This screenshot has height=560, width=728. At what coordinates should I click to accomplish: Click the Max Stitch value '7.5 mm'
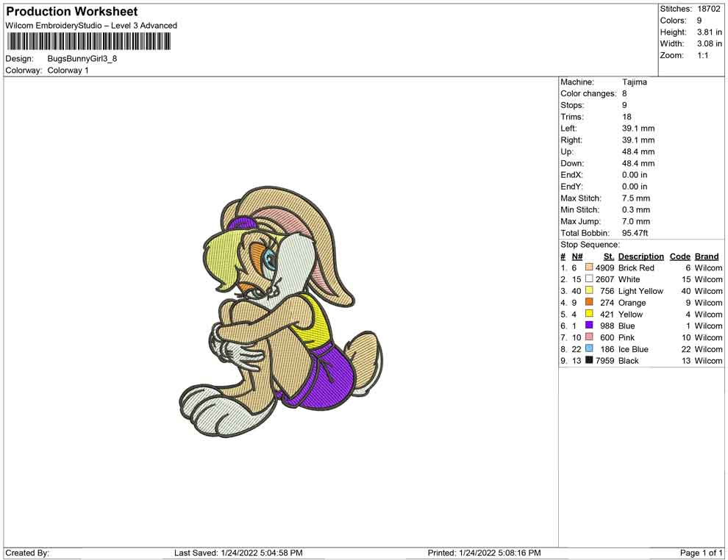(x=636, y=198)
